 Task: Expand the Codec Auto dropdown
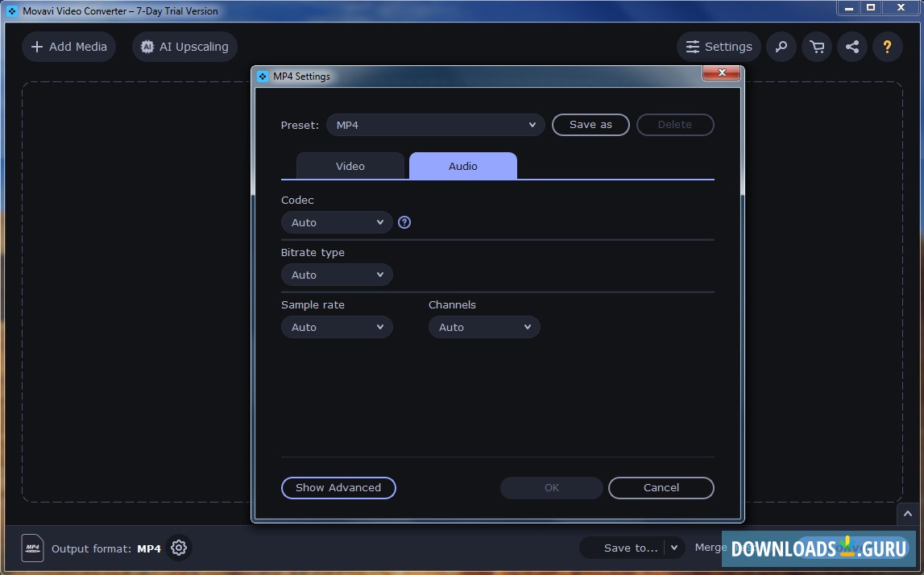click(337, 222)
